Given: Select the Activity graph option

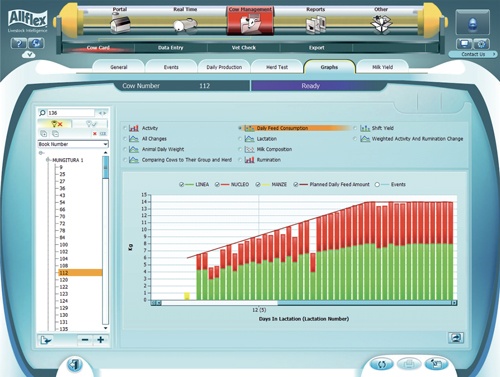Looking at the screenshot, I should (x=125, y=128).
